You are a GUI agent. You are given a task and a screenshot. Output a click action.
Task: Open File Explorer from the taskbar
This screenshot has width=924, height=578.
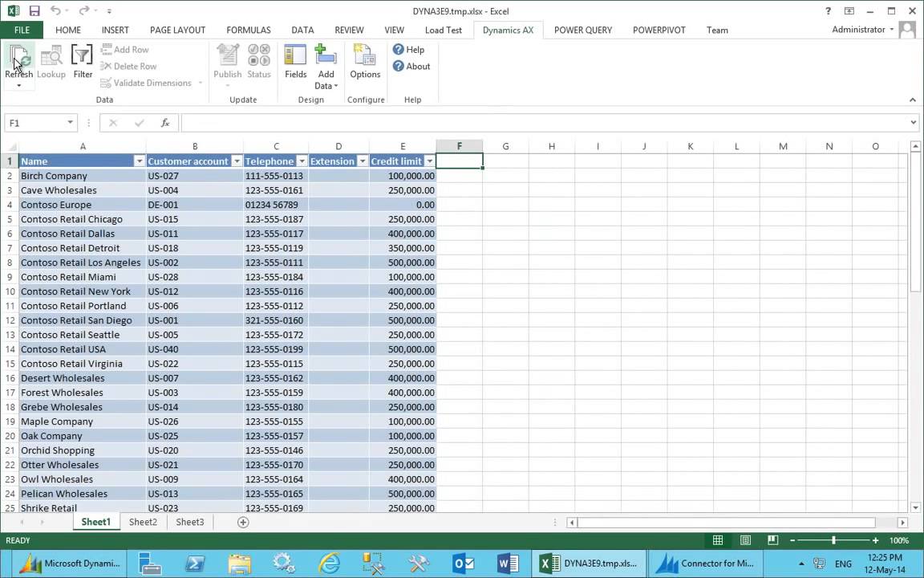point(239,564)
